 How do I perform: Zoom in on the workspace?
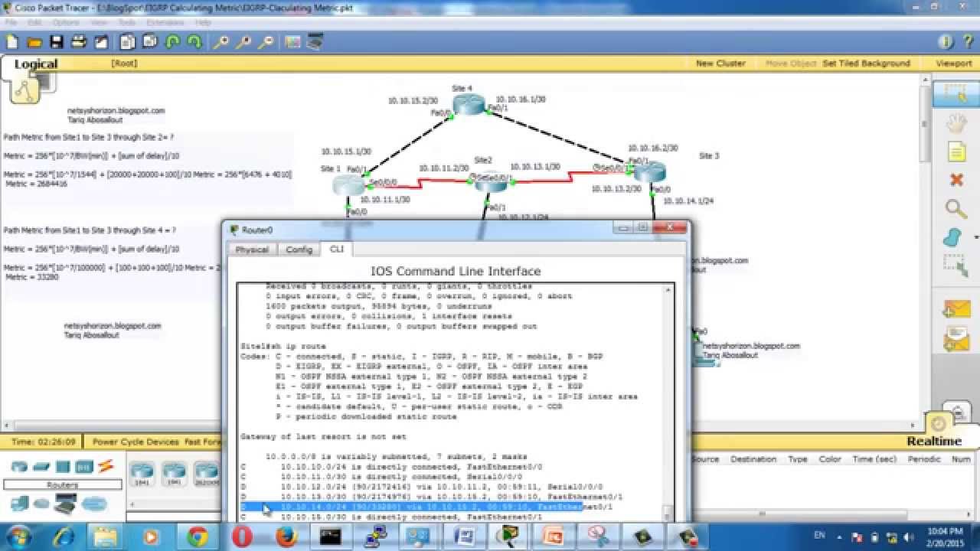coord(221,42)
